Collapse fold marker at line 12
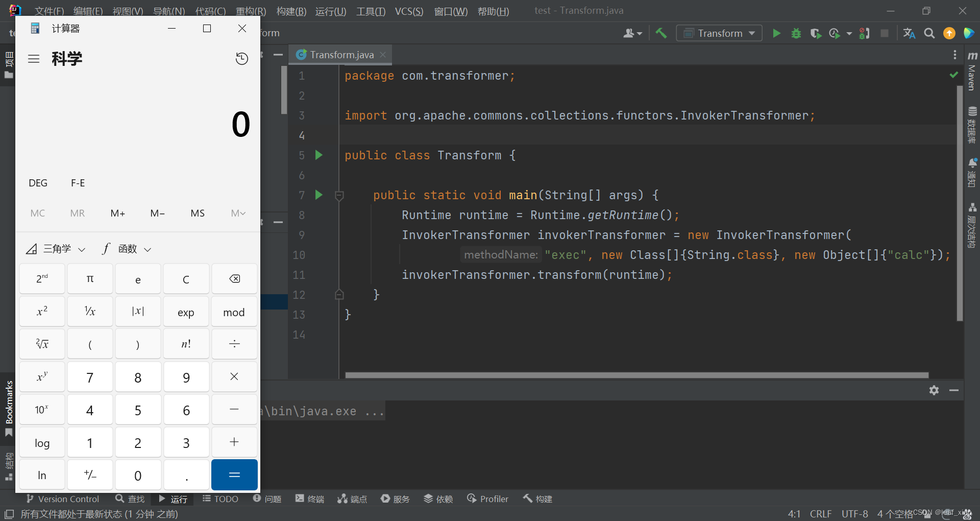Image resolution: width=980 pixels, height=521 pixels. tap(339, 295)
